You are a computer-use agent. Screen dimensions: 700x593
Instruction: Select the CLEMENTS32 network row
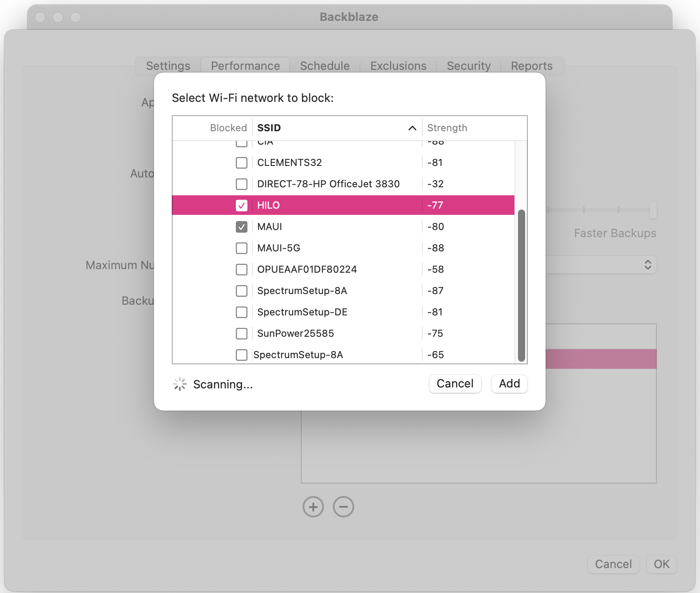pyautogui.click(x=343, y=163)
